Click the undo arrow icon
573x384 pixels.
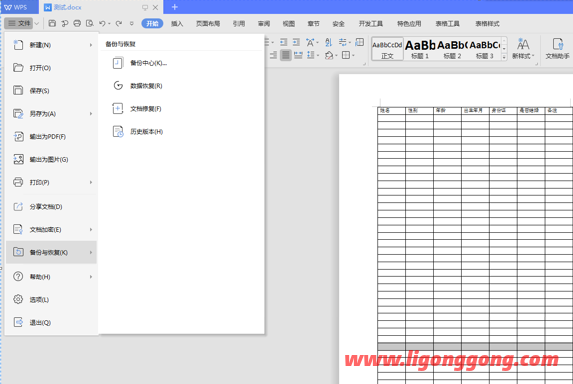(x=102, y=23)
